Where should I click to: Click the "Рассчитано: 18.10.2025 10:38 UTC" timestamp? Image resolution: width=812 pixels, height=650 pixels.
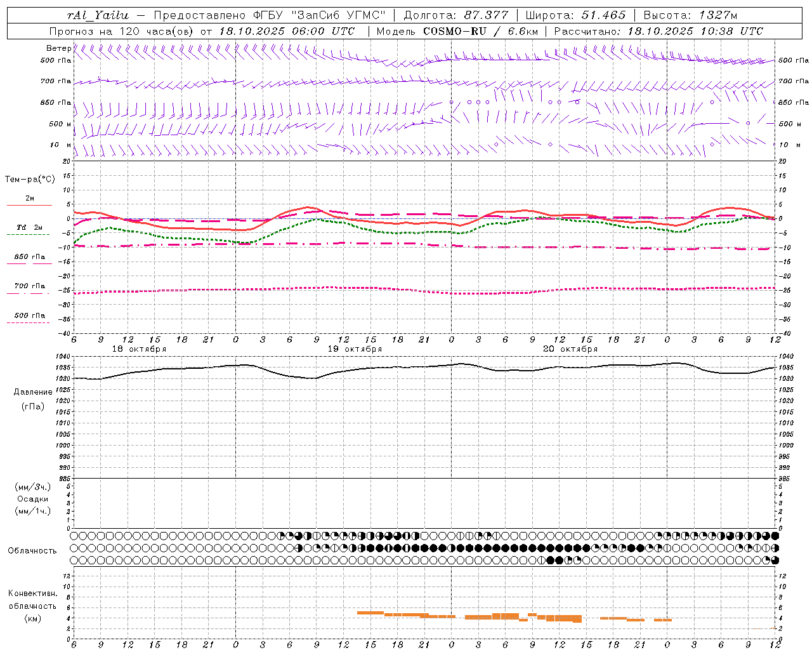click(658, 31)
